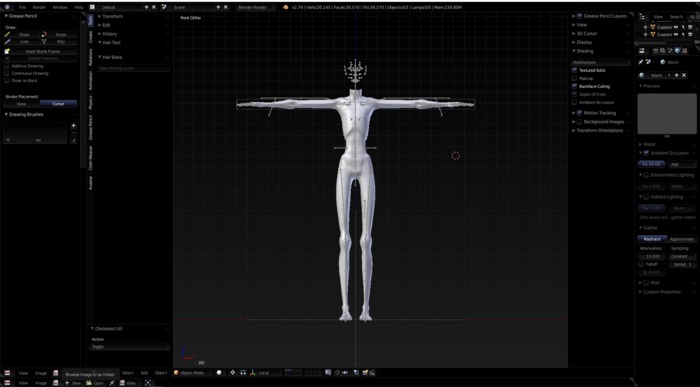Open the Help menu
This screenshot has height=387, width=700.
(79, 7)
